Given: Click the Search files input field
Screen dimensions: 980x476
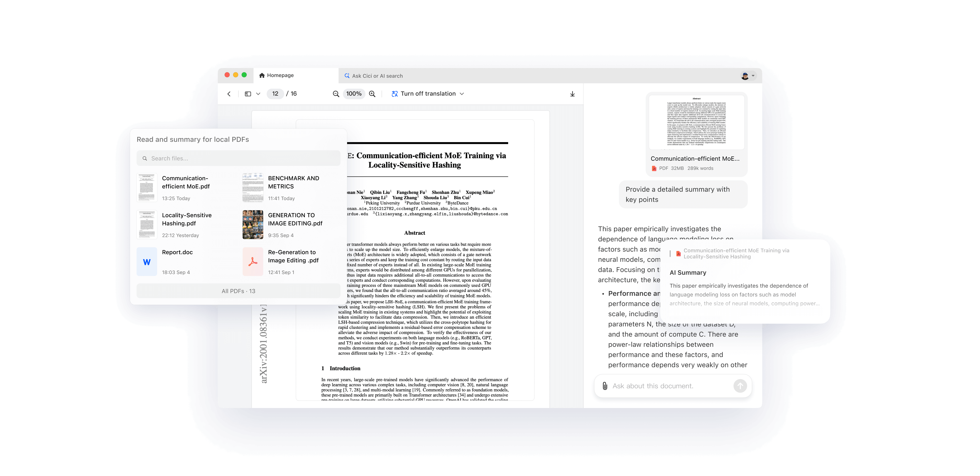Looking at the screenshot, I should click(x=238, y=158).
